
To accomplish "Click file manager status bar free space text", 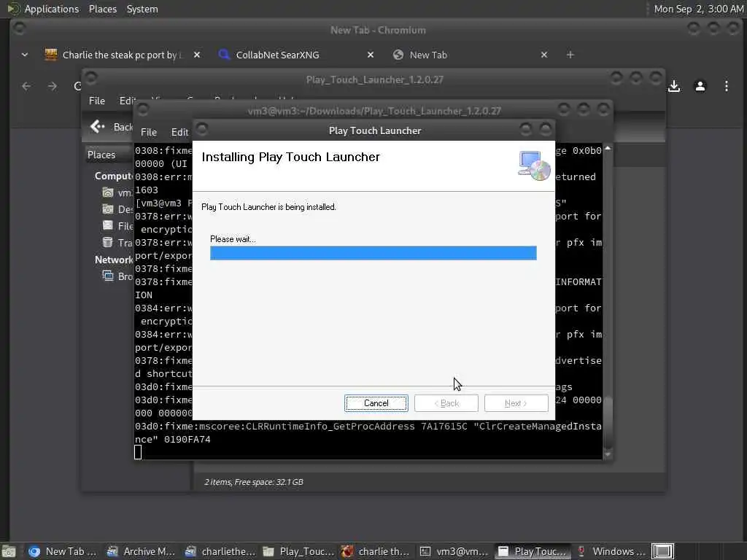I will [x=253, y=482].
